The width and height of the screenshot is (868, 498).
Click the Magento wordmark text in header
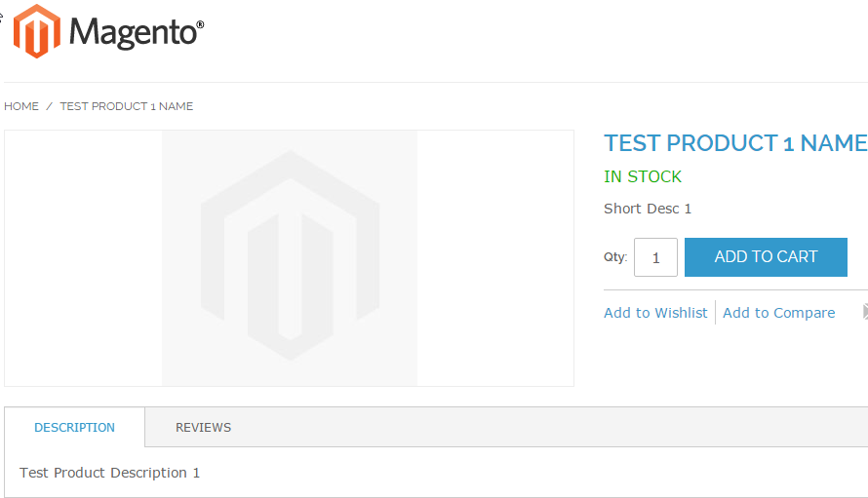[x=137, y=32]
